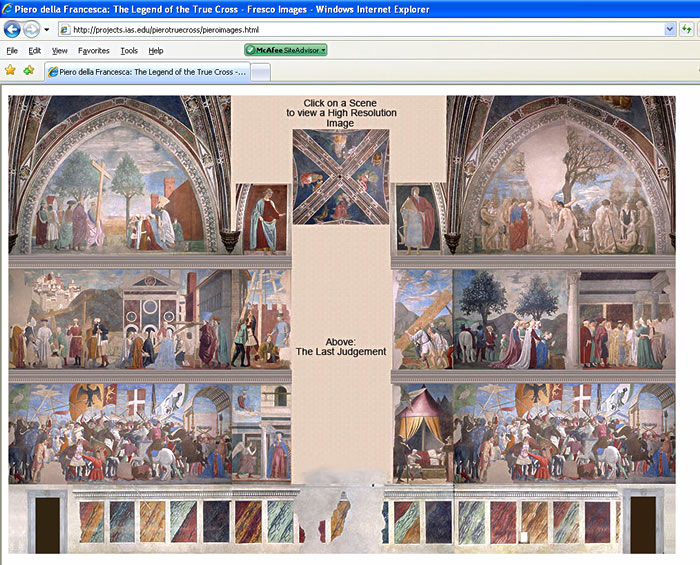This screenshot has height=565, width=700.
Task: View the vaulted ceiling cross fresco image
Action: coord(341,177)
